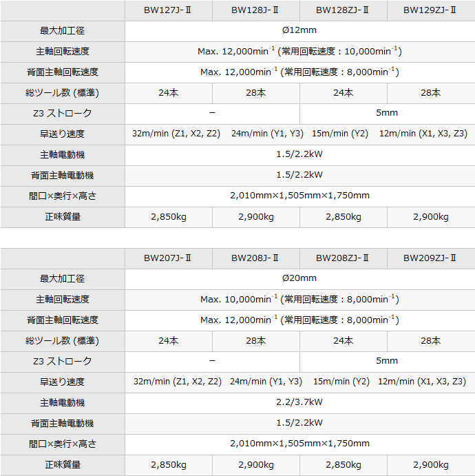Select the BW208J-Ⅱ column header
Image resolution: width=475 pixels, height=476 pixels.
point(255,258)
